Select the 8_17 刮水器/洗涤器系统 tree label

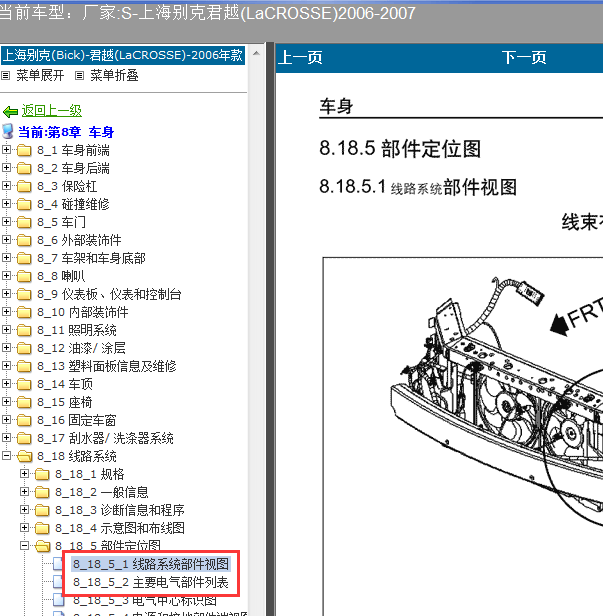point(105,438)
